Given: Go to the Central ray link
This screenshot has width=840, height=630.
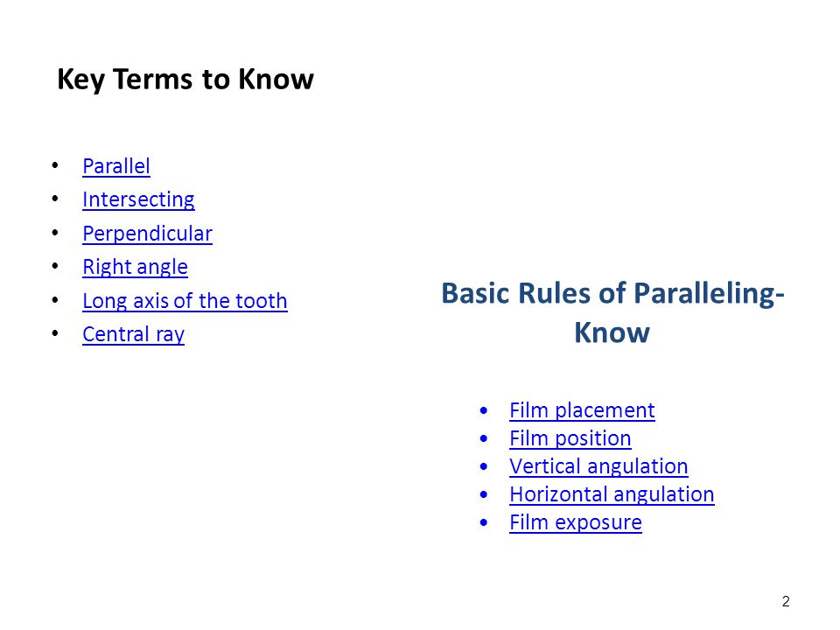Looking at the screenshot, I should [133, 335].
